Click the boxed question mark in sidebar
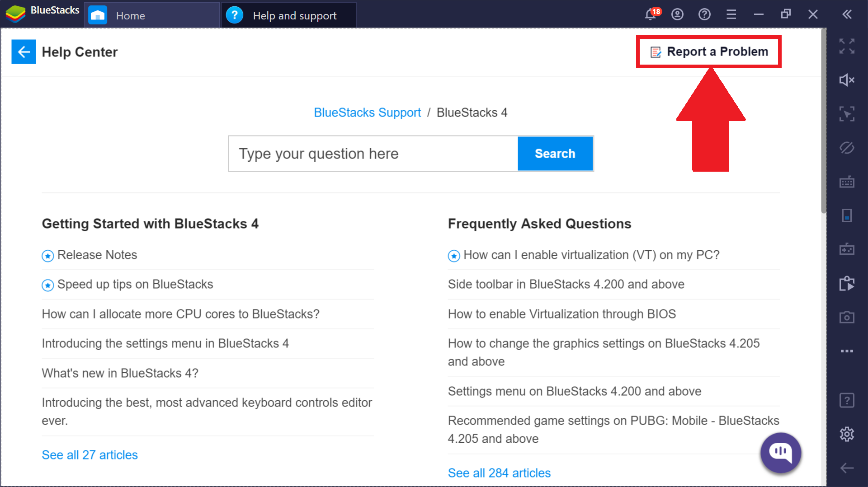This screenshot has height=487, width=868. [x=847, y=400]
